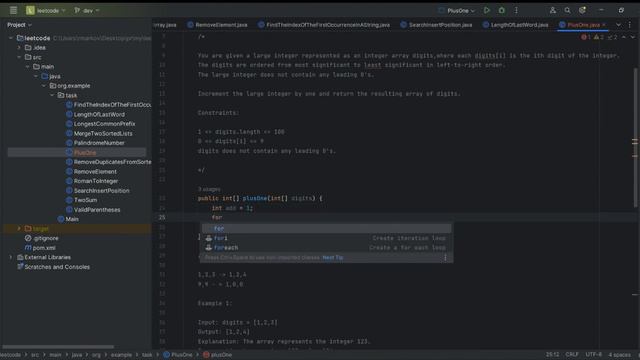Open completion popup options menu
Viewport: 640px width, 360px height.
[x=445, y=258]
